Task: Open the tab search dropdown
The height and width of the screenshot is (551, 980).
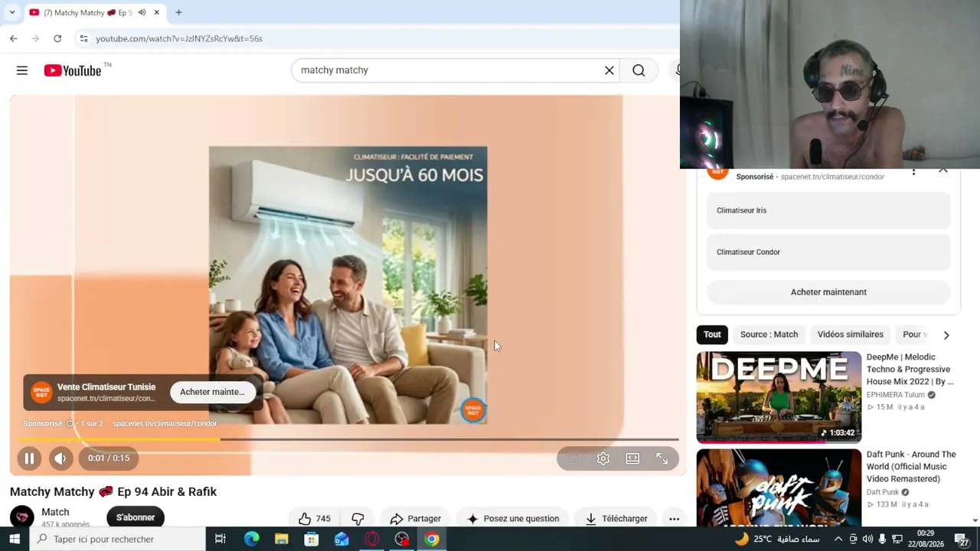Action: [x=12, y=12]
